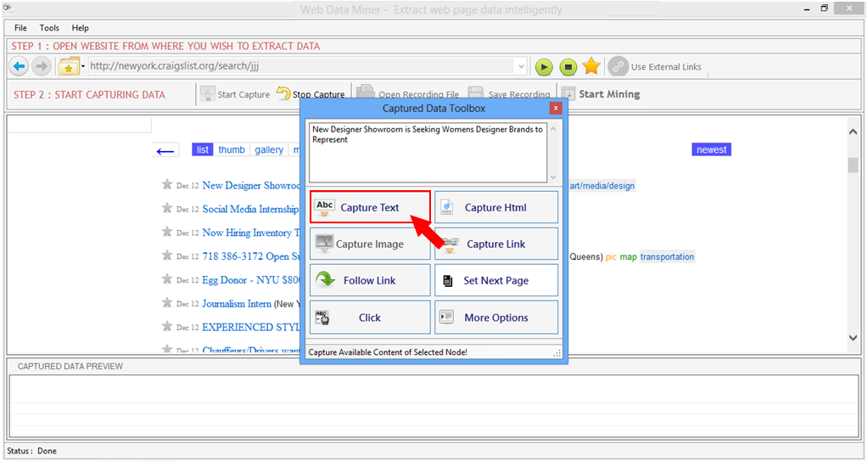Expand the URL address dropdown
The width and height of the screenshot is (868, 461).
point(520,66)
